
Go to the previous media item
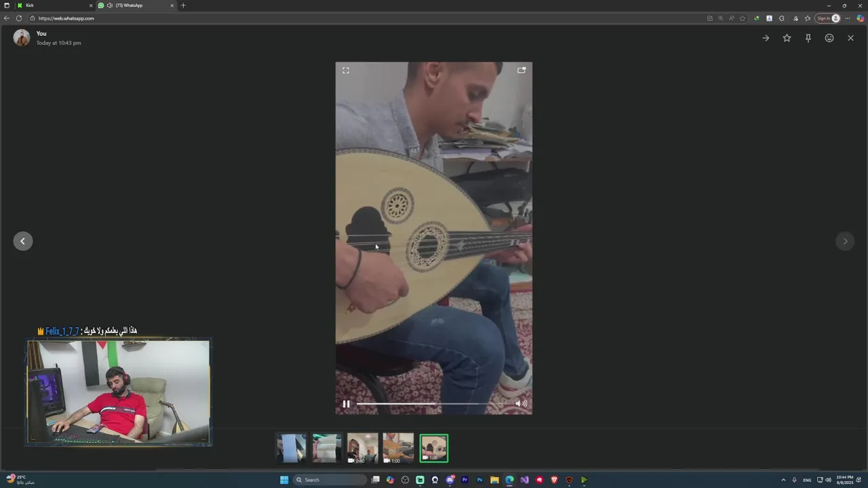22,241
